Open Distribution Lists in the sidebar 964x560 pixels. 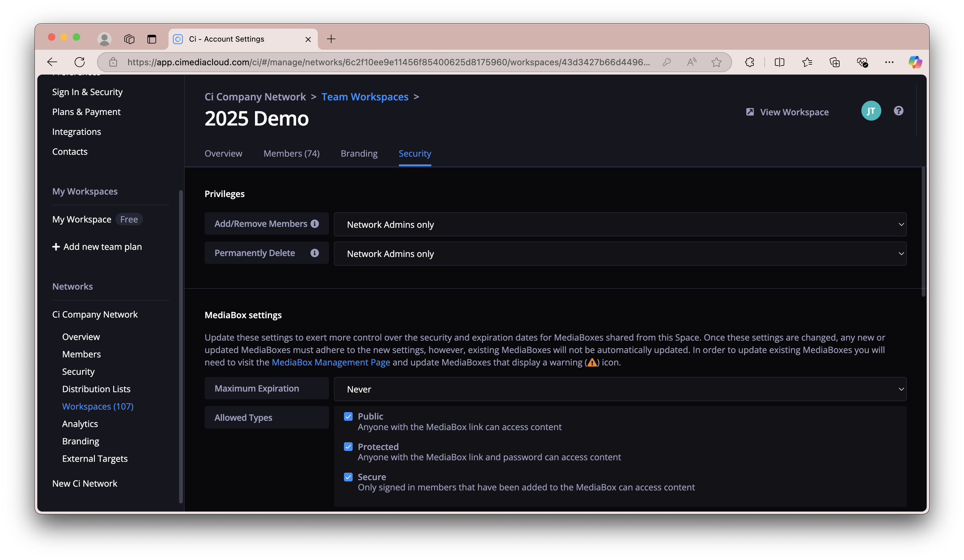pos(96,389)
